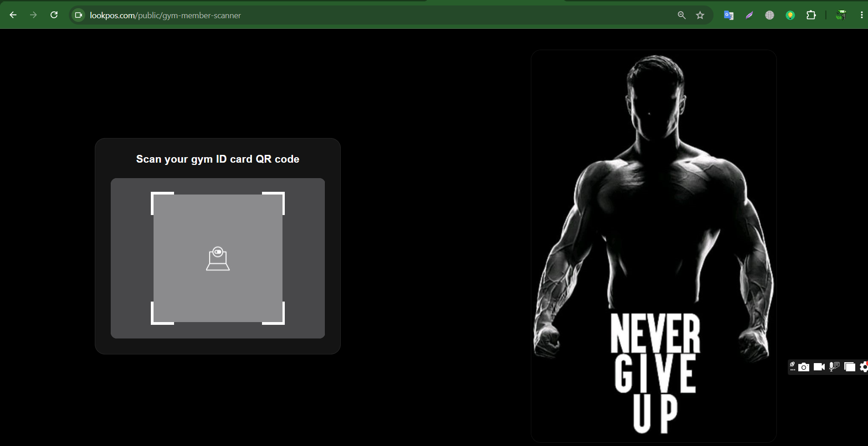Screen dimensions: 868x446
Task: Click the browser forward arrow
Action: point(33,15)
